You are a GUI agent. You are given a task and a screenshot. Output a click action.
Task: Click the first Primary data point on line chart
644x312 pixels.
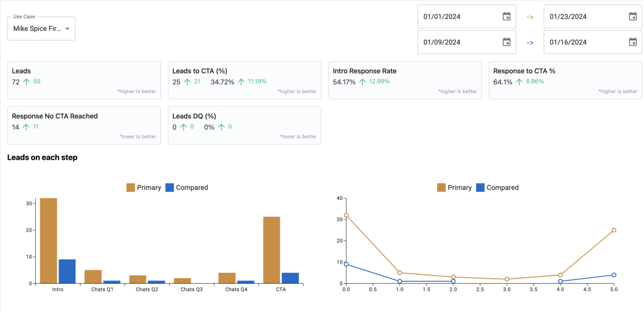[x=346, y=215]
